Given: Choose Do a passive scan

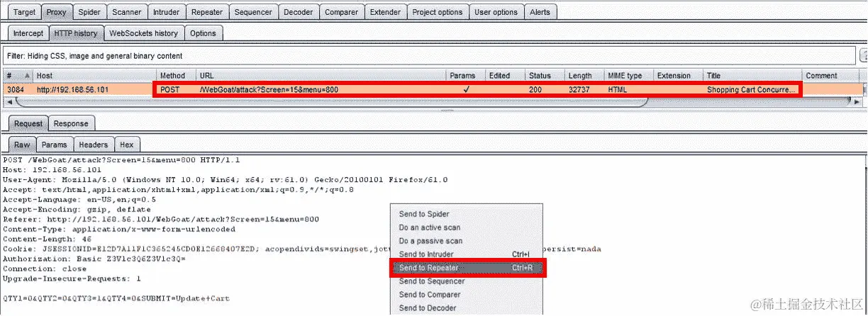Looking at the screenshot, I should 467,241.
